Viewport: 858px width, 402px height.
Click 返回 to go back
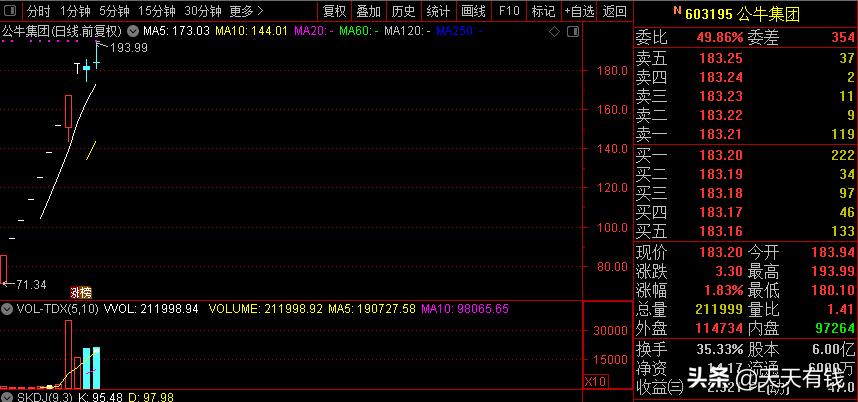point(615,11)
